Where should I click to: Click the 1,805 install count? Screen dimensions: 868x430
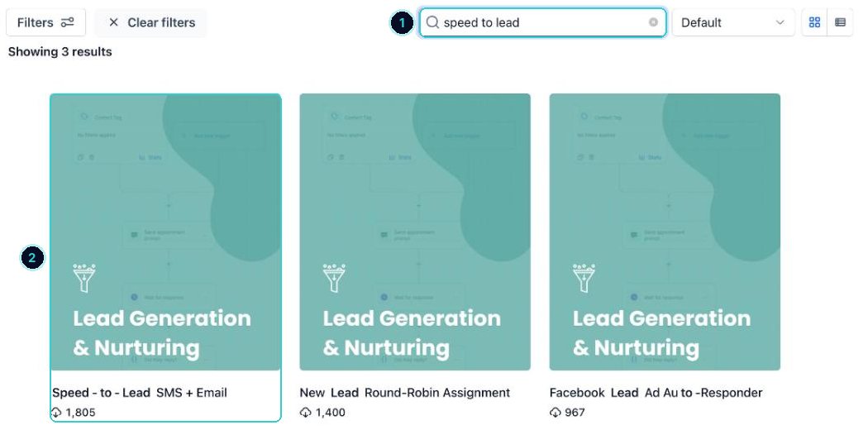(x=80, y=413)
